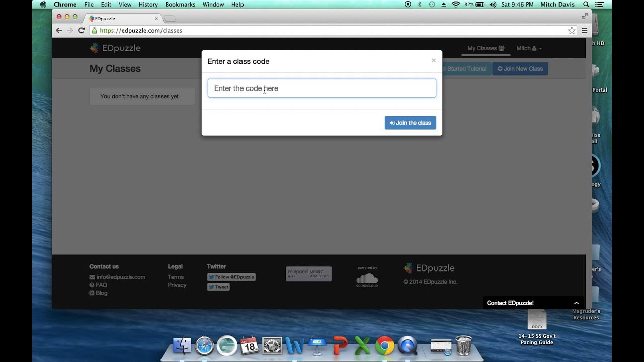This screenshot has width=644, height=362.
Task: Open the Bookmarks menu
Action: click(x=180, y=4)
